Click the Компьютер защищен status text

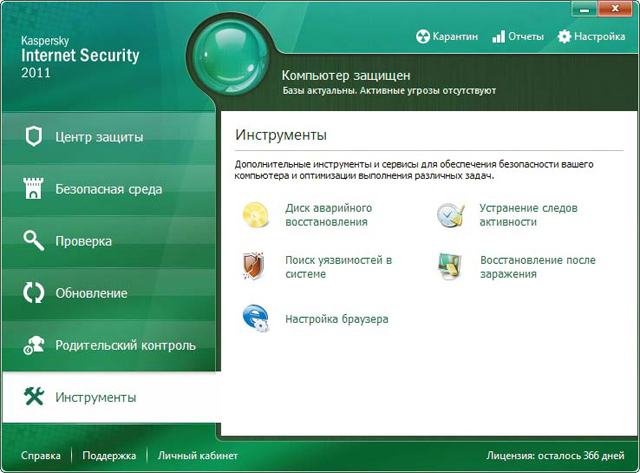click(x=346, y=75)
